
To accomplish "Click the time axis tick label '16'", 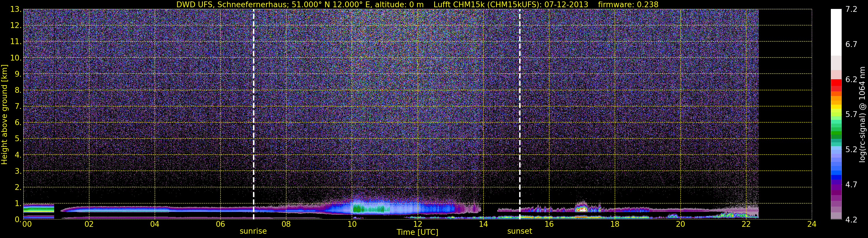I will coord(549,224).
